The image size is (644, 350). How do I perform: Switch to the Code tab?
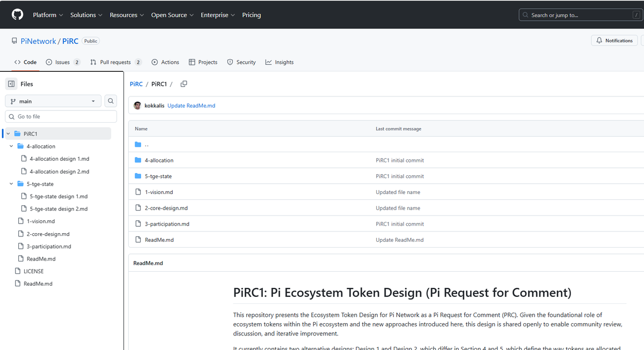(25, 62)
